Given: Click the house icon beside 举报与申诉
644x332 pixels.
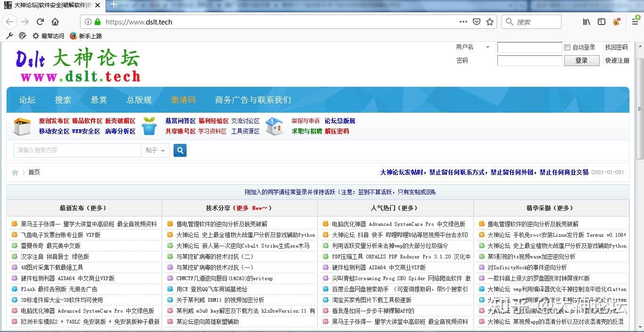Looking at the screenshot, I should (x=274, y=126).
